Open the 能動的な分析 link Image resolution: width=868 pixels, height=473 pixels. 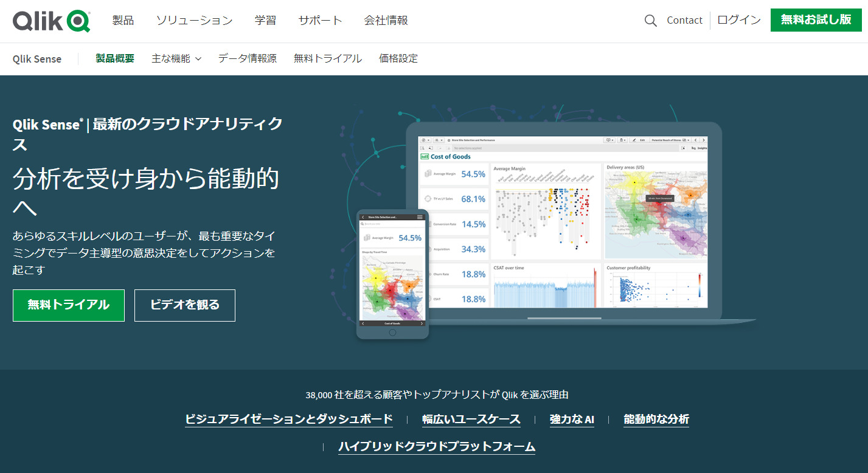[x=656, y=419]
